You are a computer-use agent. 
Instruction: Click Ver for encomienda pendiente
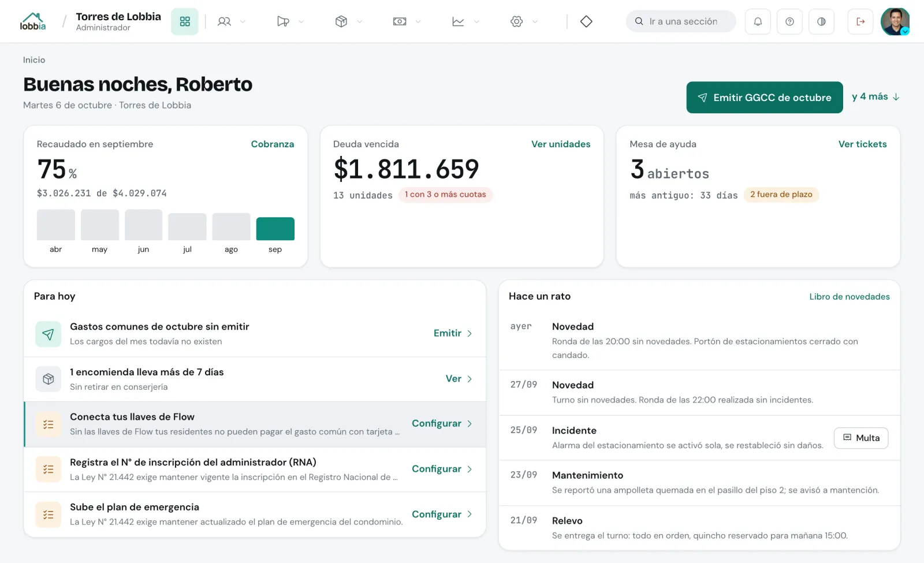[x=459, y=379]
